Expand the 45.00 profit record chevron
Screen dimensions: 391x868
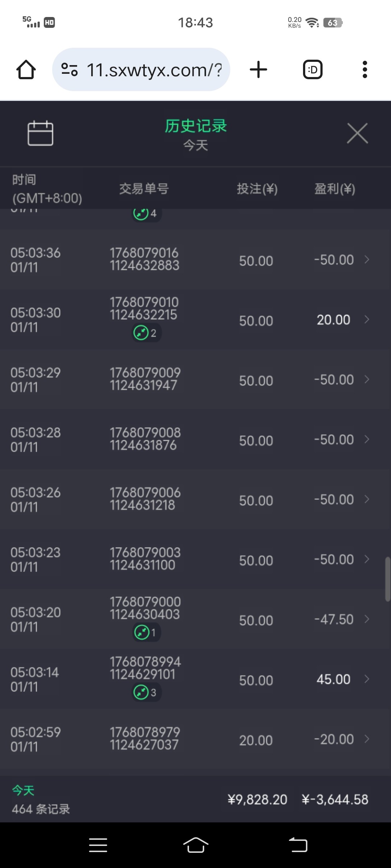click(x=367, y=679)
